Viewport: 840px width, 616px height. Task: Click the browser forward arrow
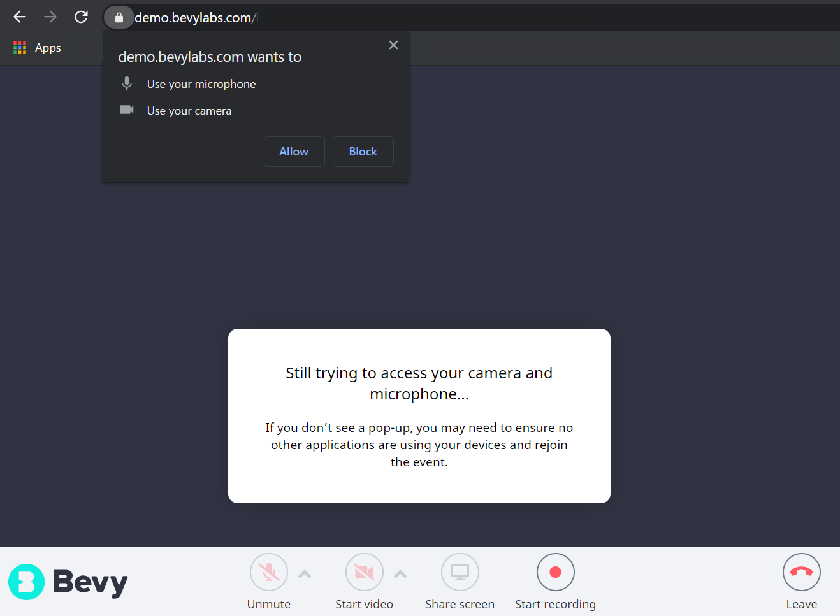pyautogui.click(x=50, y=17)
